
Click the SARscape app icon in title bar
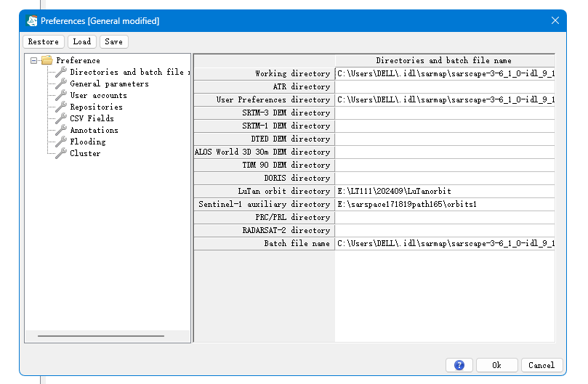pyautogui.click(x=32, y=20)
